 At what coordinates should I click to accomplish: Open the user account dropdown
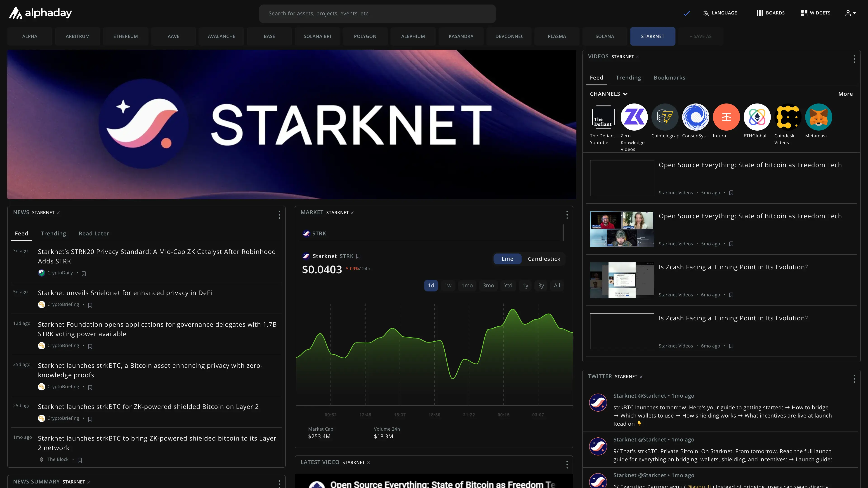[x=850, y=13]
